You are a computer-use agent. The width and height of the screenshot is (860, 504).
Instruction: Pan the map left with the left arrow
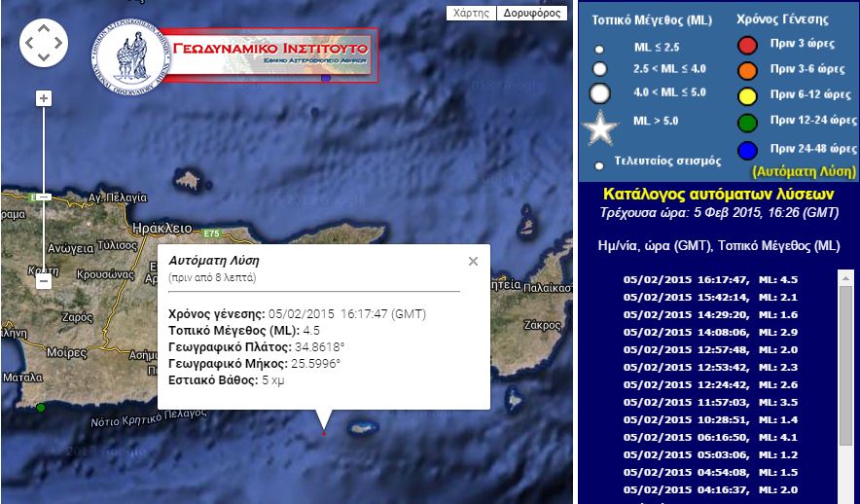point(29,44)
